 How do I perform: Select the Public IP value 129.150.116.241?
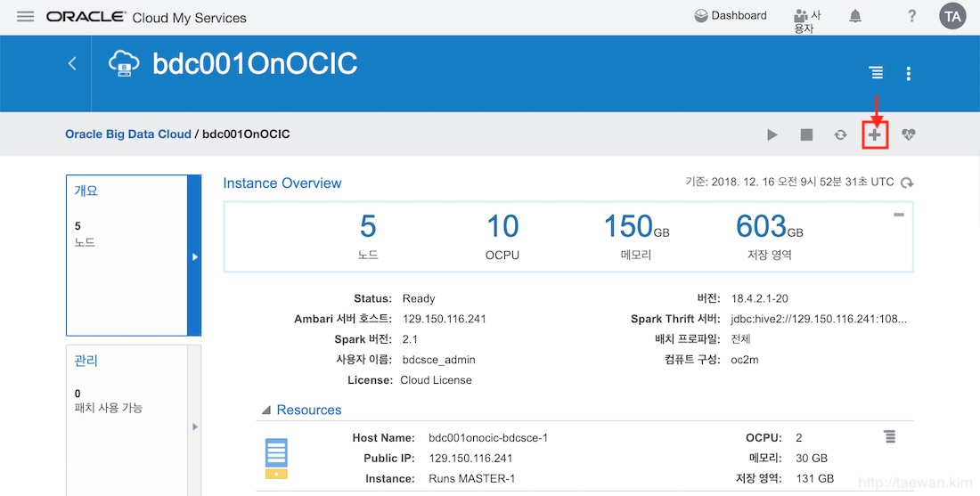(471, 459)
